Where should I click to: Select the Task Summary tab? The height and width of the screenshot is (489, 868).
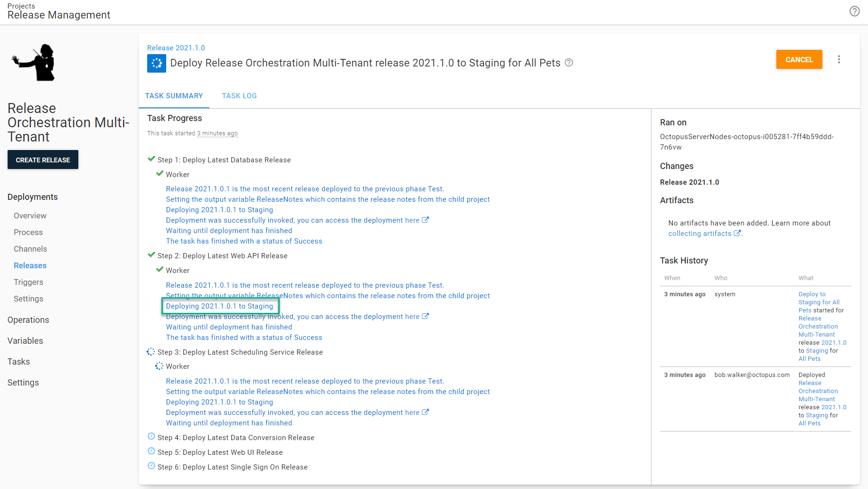[174, 96]
